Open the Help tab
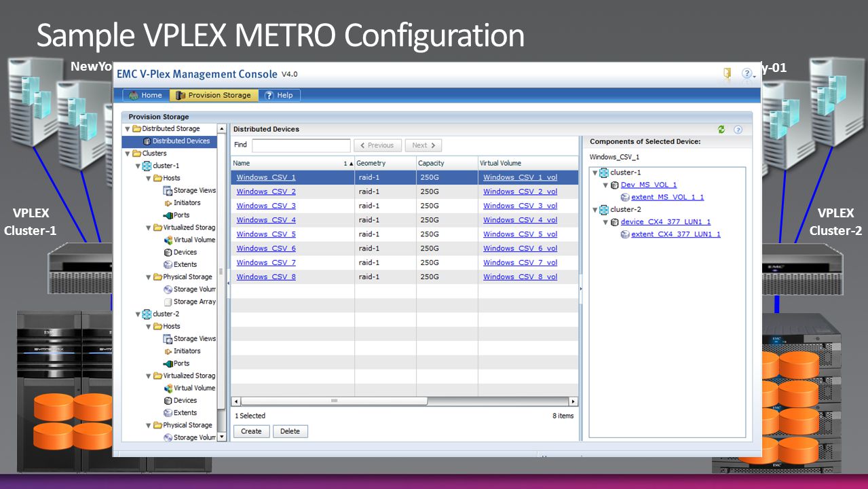Image resolution: width=868 pixels, height=489 pixels. click(279, 95)
